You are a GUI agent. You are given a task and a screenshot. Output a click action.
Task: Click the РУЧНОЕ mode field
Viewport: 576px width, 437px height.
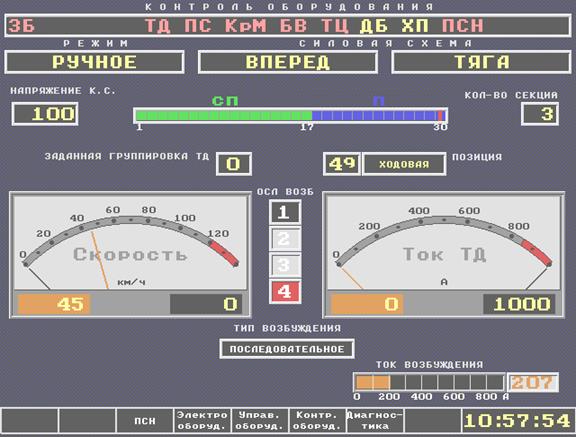click(94, 62)
